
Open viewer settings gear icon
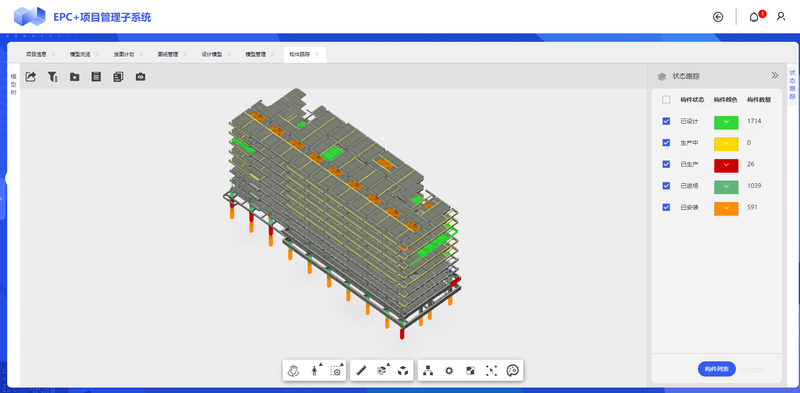[x=449, y=371]
